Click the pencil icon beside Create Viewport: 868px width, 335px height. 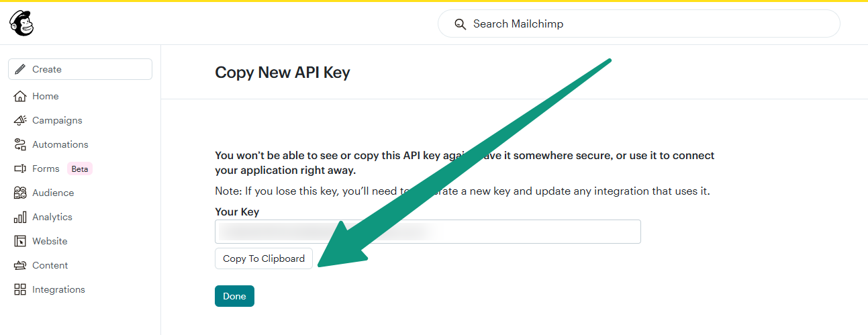click(x=20, y=69)
